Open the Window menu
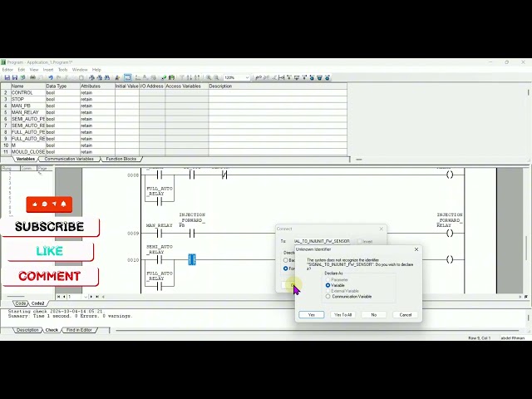 click(x=80, y=70)
